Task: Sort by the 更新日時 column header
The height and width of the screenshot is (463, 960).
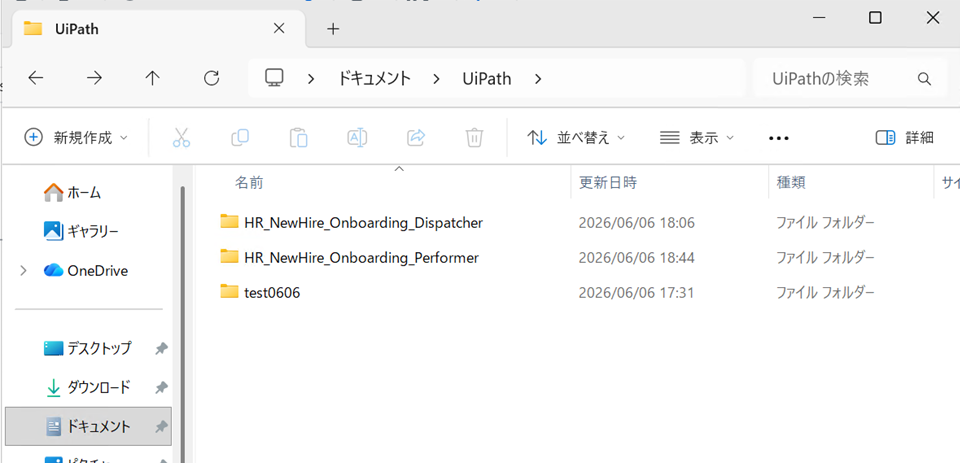Action: [x=608, y=182]
